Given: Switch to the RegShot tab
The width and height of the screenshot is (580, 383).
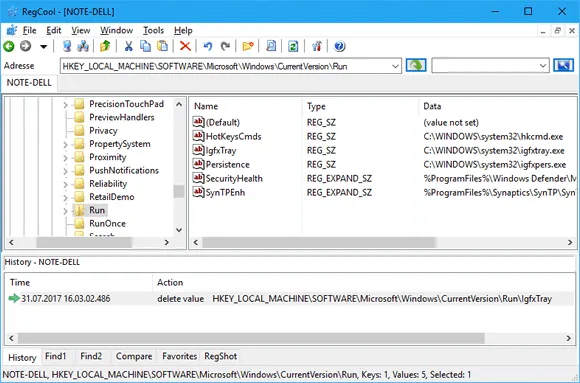Looking at the screenshot, I should click(220, 356).
